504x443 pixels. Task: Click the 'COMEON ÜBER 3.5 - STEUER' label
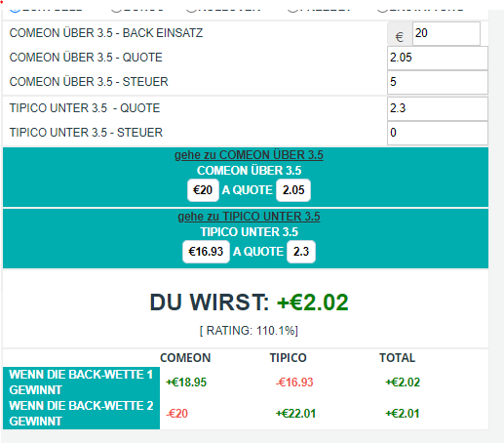89,82
